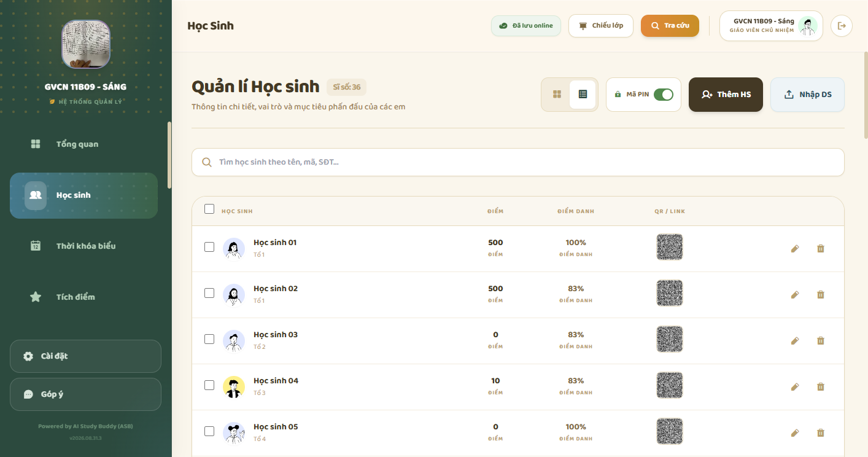Edit Học sinh 03 with pencil icon
This screenshot has width=868, height=457.
[x=795, y=341]
